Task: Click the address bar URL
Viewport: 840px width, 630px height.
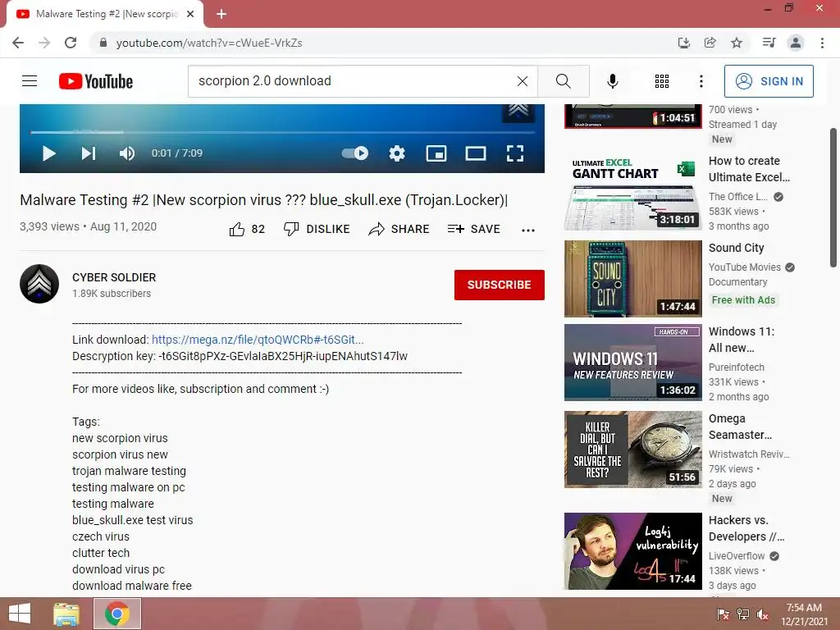Action: pyautogui.click(x=209, y=43)
